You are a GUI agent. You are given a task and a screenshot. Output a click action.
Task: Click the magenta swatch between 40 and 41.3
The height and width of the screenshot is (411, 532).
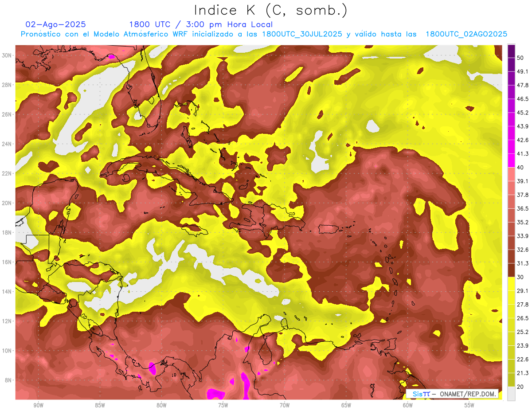pyautogui.click(x=511, y=160)
